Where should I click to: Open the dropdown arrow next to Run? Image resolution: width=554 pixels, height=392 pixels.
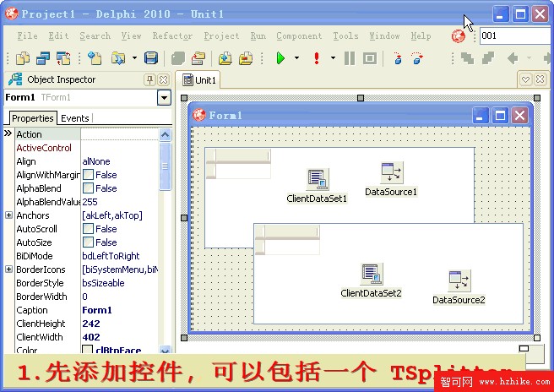click(296, 58)
